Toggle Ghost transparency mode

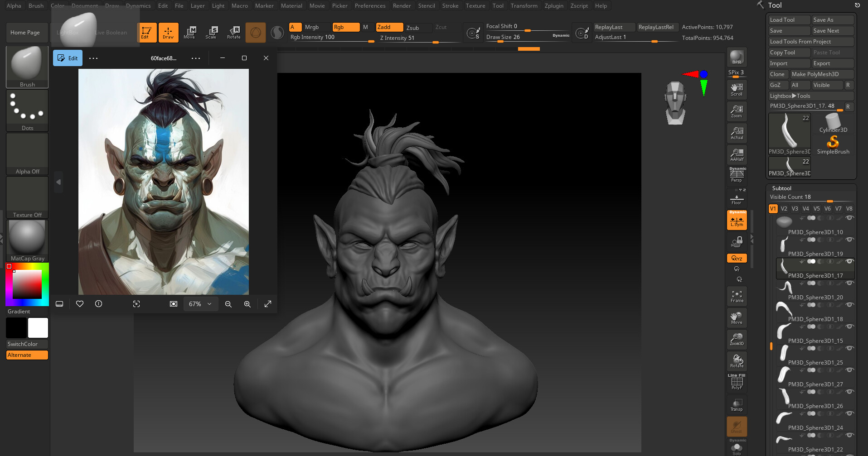(x=736, y=426)
